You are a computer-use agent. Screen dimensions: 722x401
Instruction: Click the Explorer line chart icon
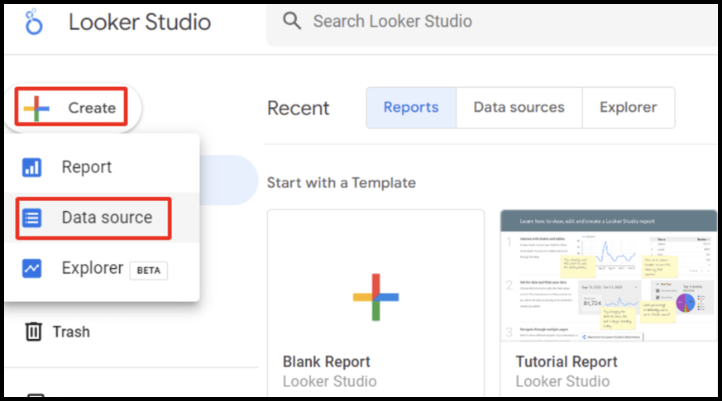tap(32, 268)
